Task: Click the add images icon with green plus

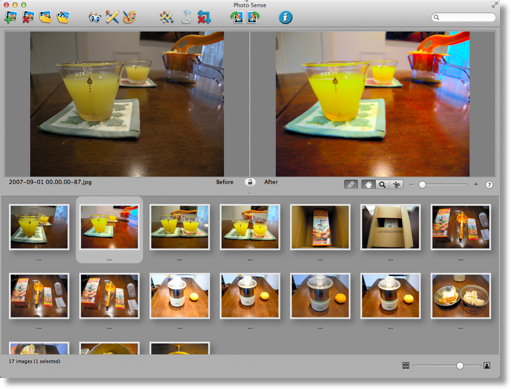Action: (11, 17)
